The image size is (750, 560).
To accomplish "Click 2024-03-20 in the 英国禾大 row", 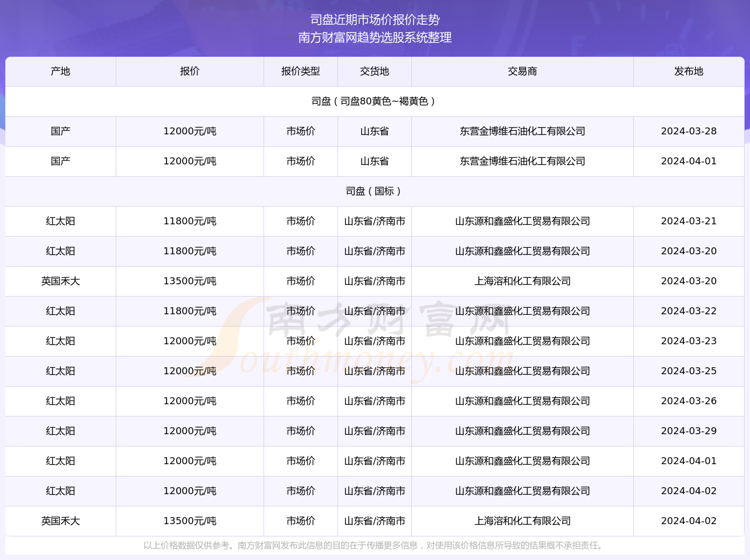I will (688, 281).
